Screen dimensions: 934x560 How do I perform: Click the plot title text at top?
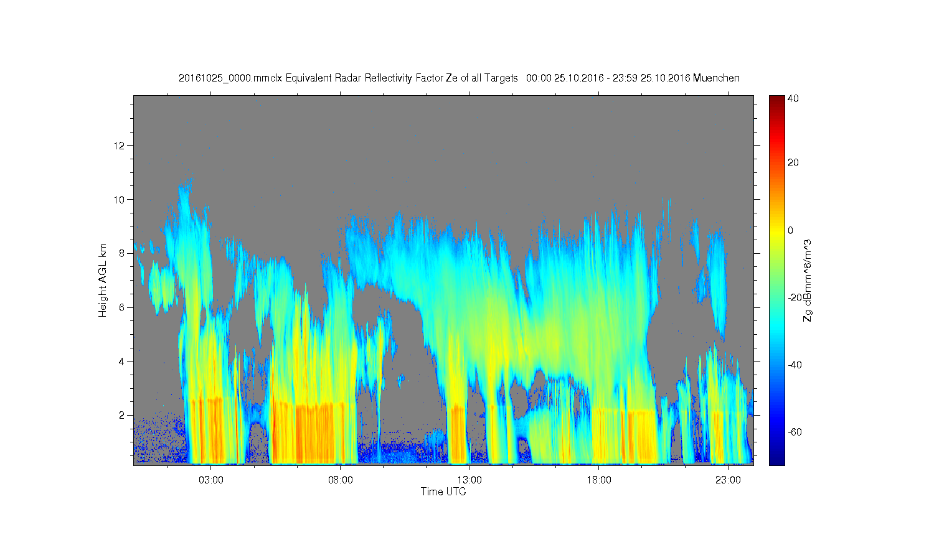[x=459, y=78]
